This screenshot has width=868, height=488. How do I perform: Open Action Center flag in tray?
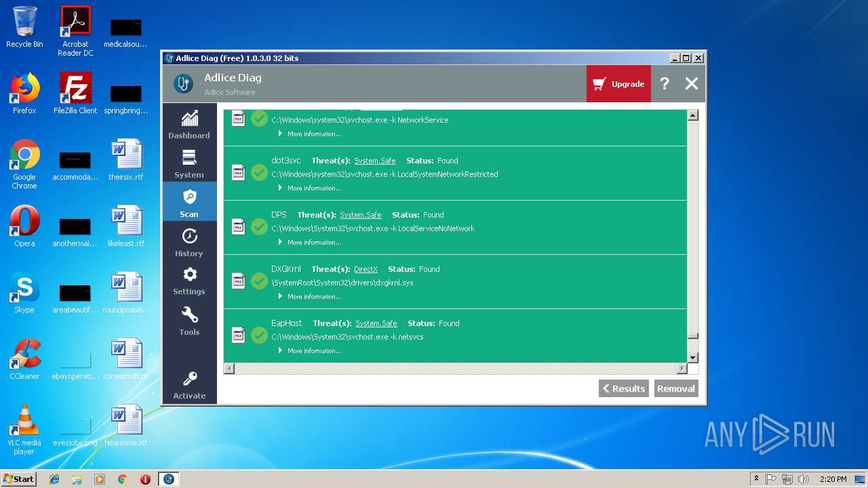coord(771,479)
